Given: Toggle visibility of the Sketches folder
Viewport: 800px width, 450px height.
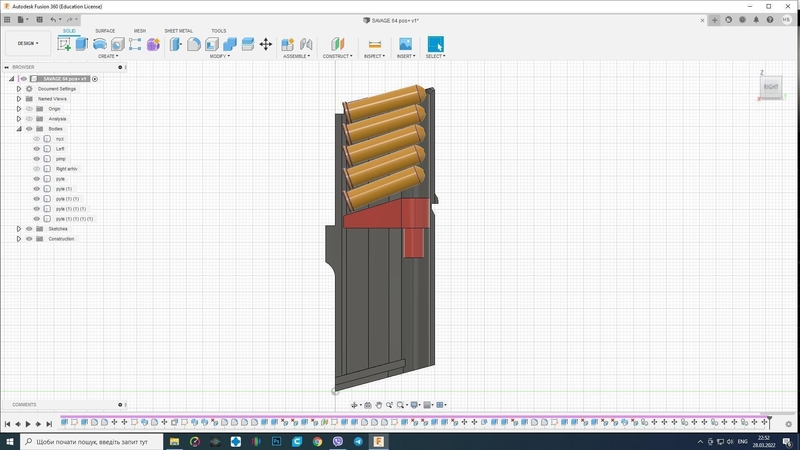Looking at the screenshot, I should pos(29,229).
